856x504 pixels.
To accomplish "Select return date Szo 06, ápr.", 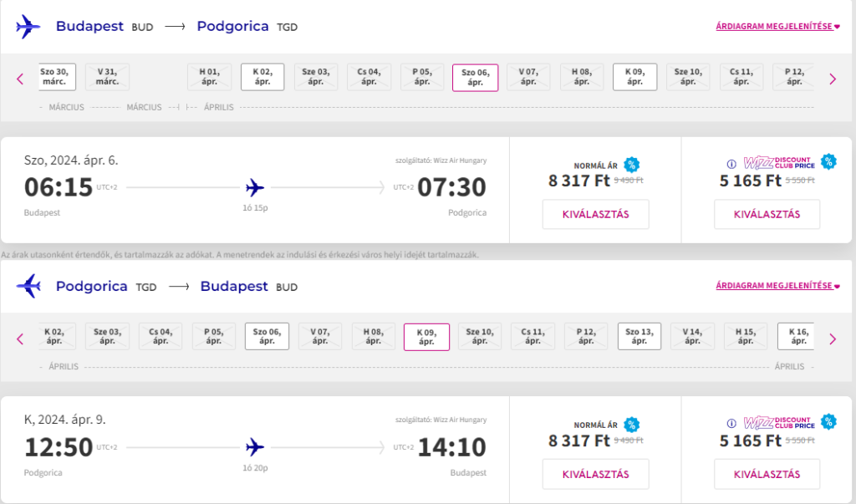I will (x=267, y=336).
